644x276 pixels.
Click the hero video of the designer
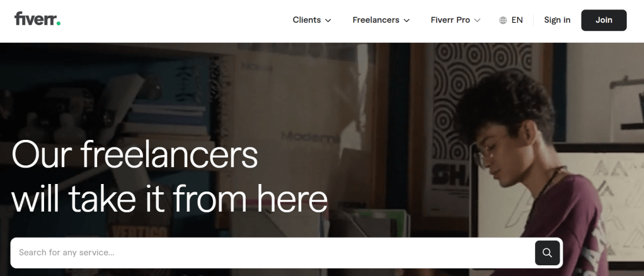[322, 159]
